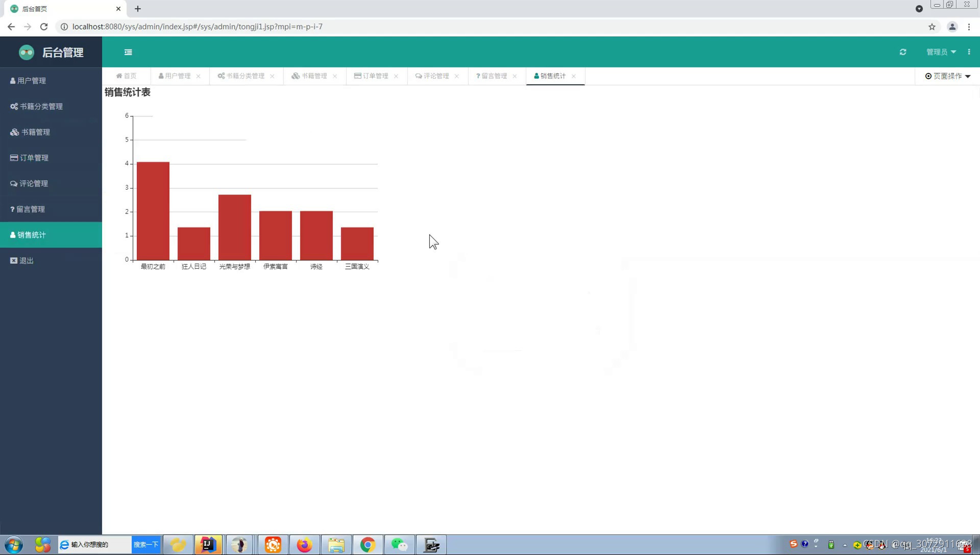Image resolution: width=980 pixels, height=555 pixels.
Task: Close the 销售统计 tab
Action: click(574, 77)
